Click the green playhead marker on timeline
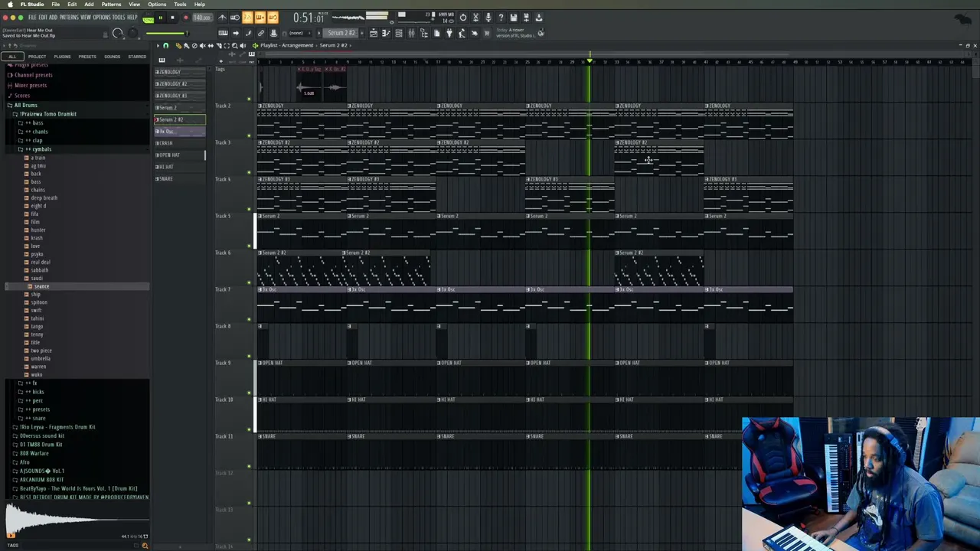980x551 pixels. pos(590,61)
